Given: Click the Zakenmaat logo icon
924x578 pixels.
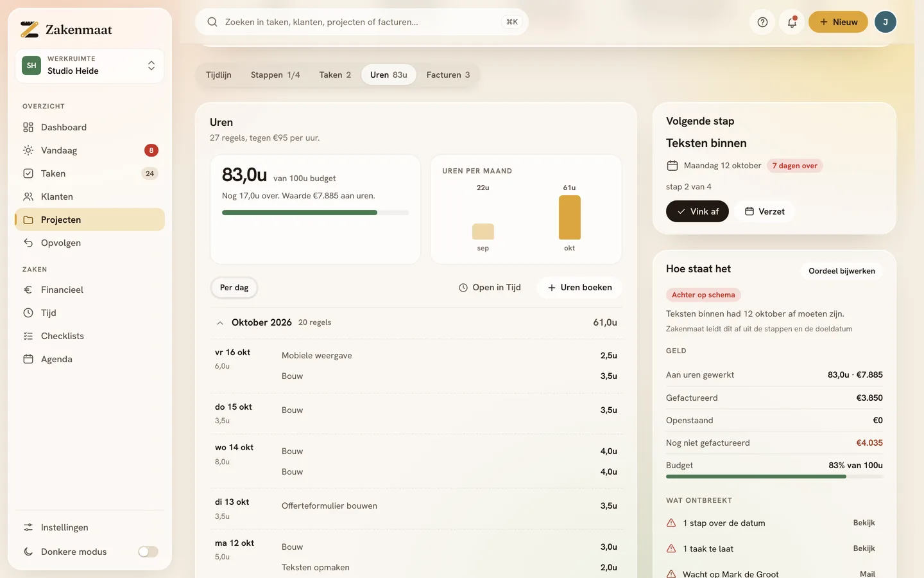Looking at the screenshot, I should [x=30, y=30].
